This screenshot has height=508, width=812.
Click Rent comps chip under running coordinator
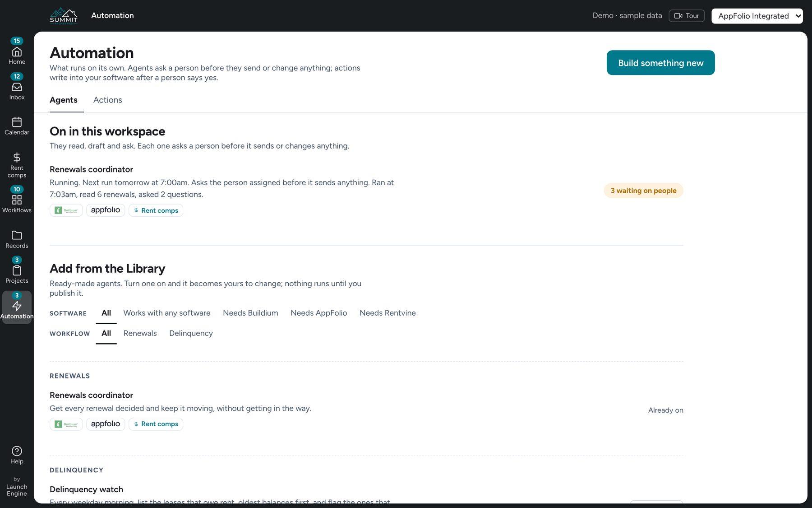tap(156, 210)
